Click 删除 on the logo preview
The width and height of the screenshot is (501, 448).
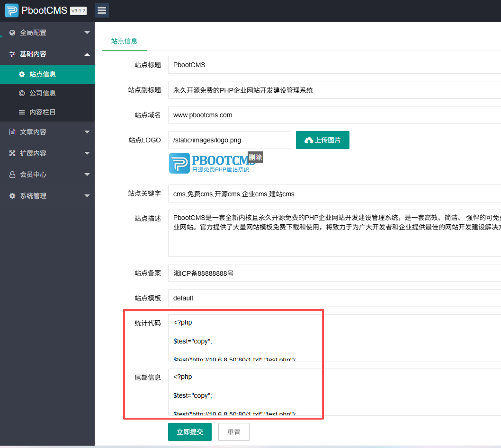[x=255, y=157]
